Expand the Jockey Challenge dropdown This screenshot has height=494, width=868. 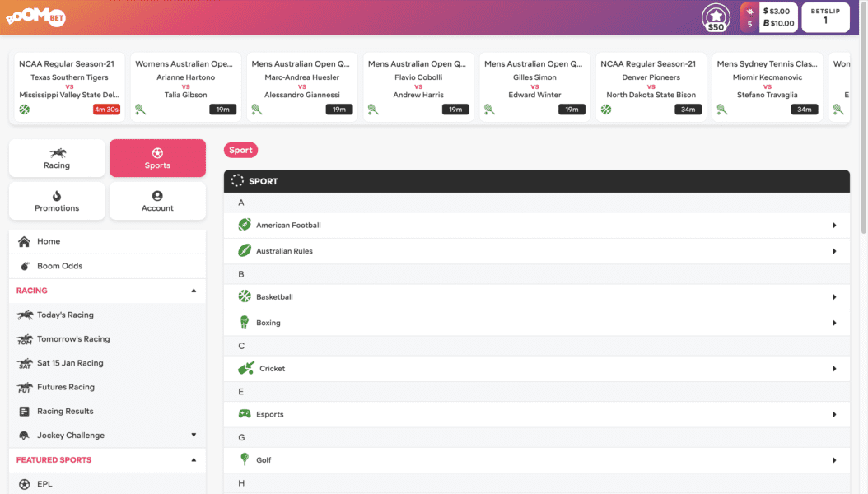pyautogui.click(x=194, y=435)
